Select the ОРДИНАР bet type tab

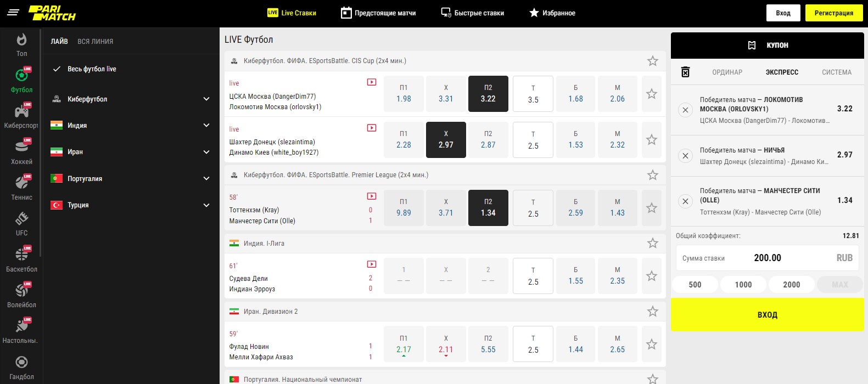tap(727, 72)
